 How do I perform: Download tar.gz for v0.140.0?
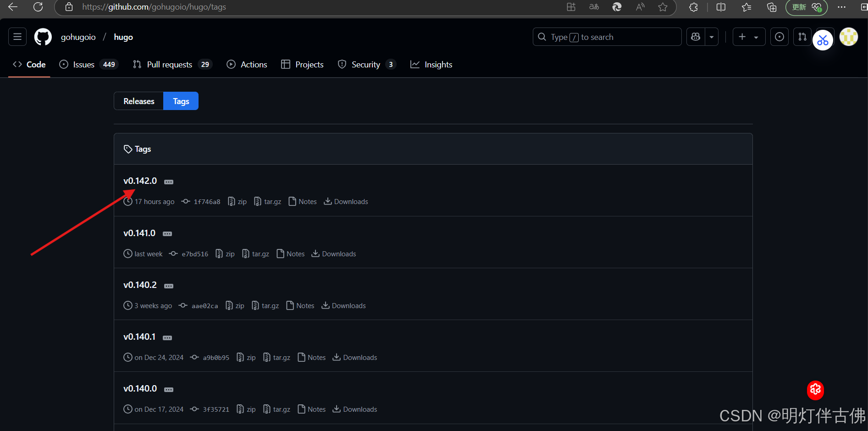click(277, 409)
